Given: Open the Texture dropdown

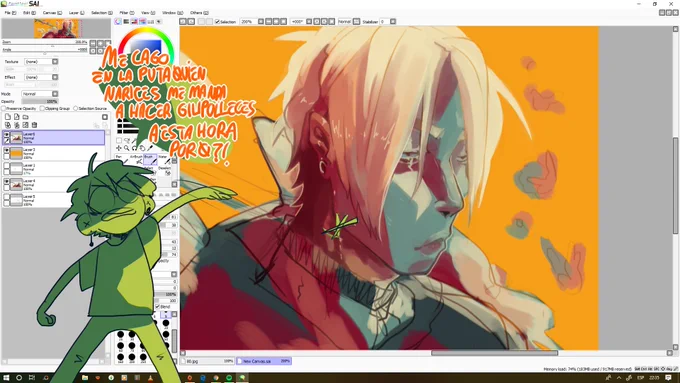Looking at the screenshot, I should [x=41, y=62].
